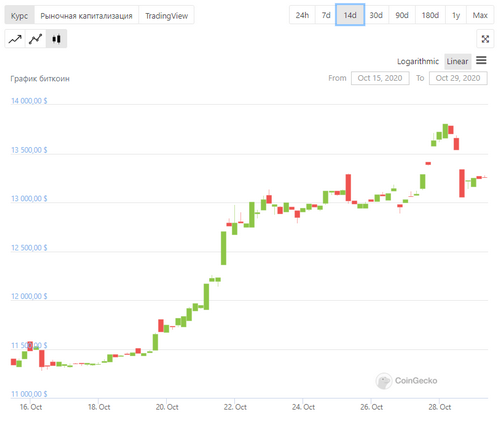Viewport: 500px width, 427px height.
Task: Click the 26. Oct date label
Action: (x=371, y=407)
